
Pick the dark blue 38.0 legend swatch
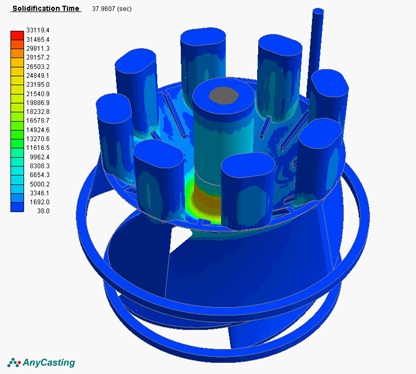[x=17, y=207]
